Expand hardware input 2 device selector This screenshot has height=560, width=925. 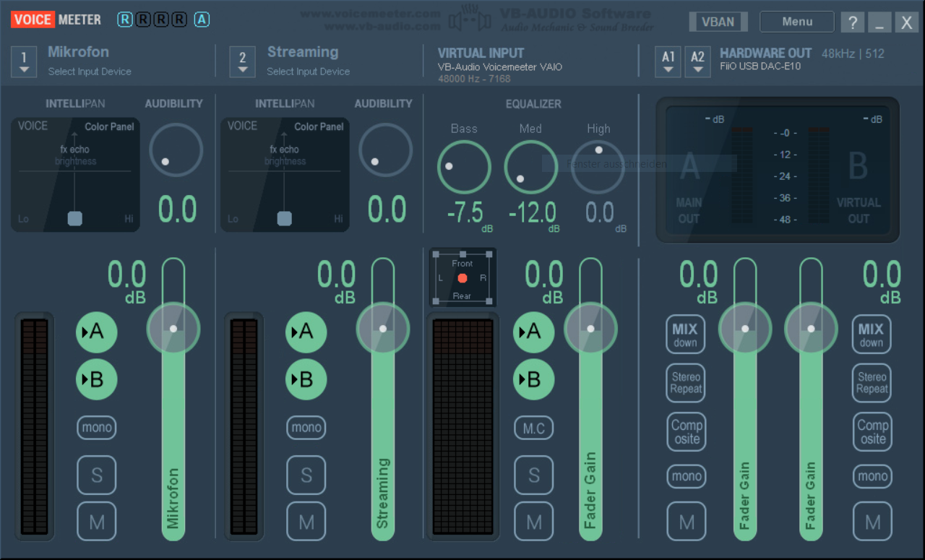pos(242,61)
